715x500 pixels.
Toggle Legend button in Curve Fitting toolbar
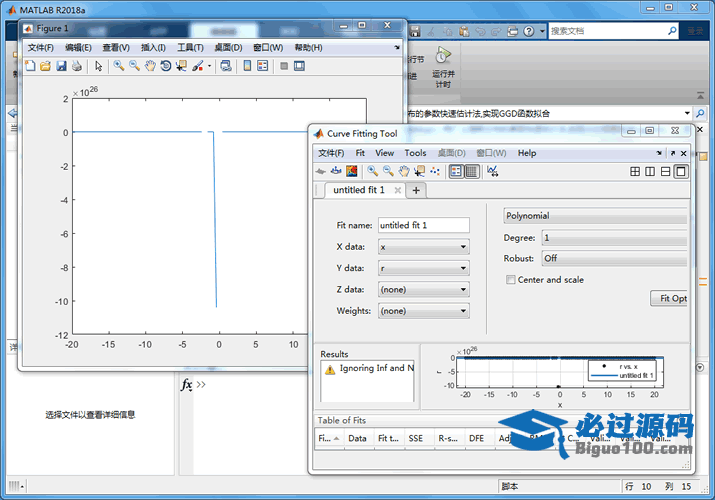click(456, 171)
